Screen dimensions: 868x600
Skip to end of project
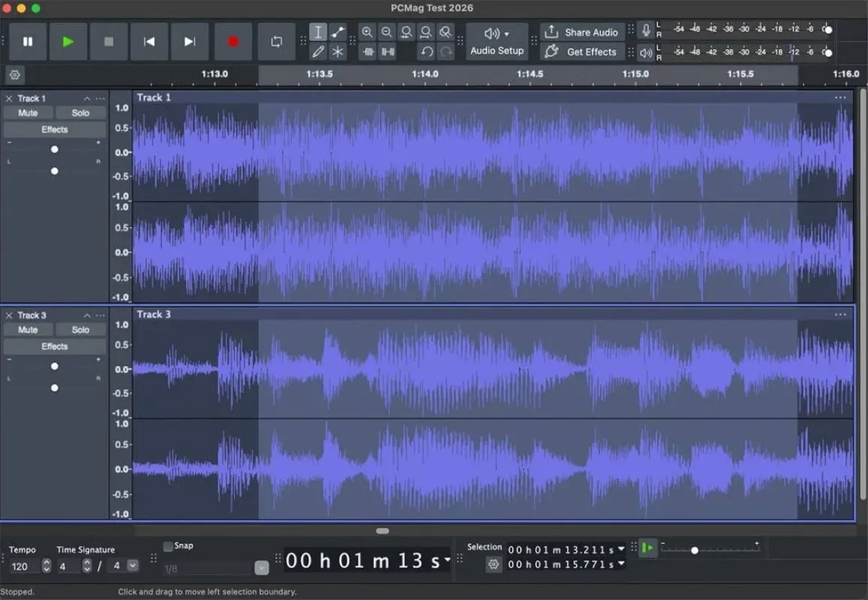[x=189, y=41]
